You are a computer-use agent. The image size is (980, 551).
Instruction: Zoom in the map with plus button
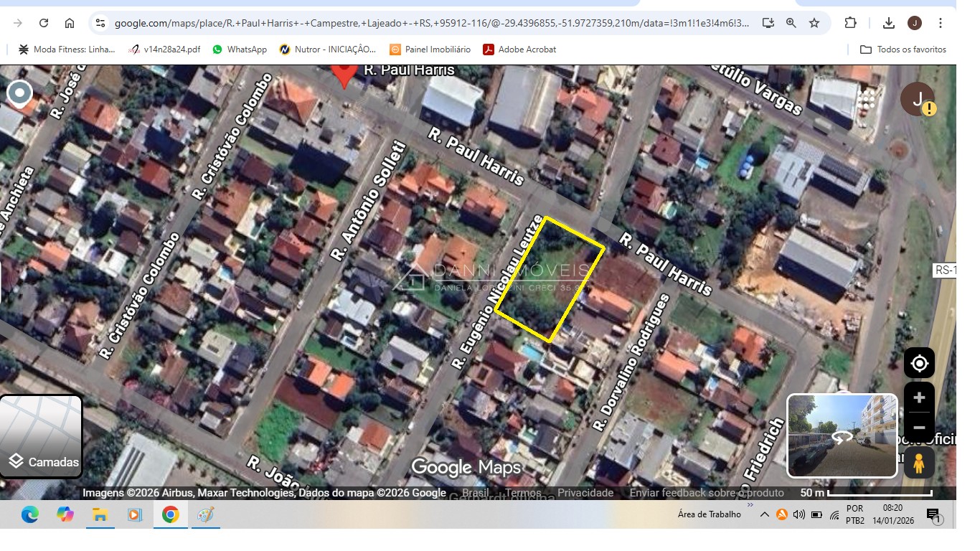[919, 398]
